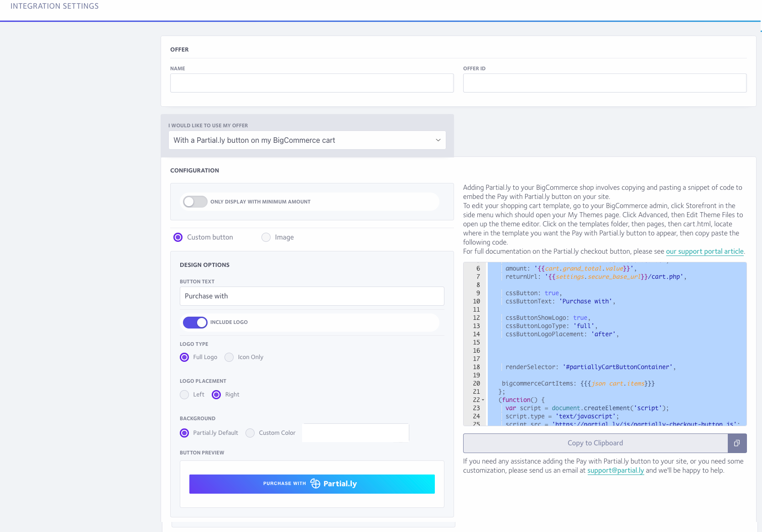Click the Purchase With Partial.ly preview button

tap(312, 484)
